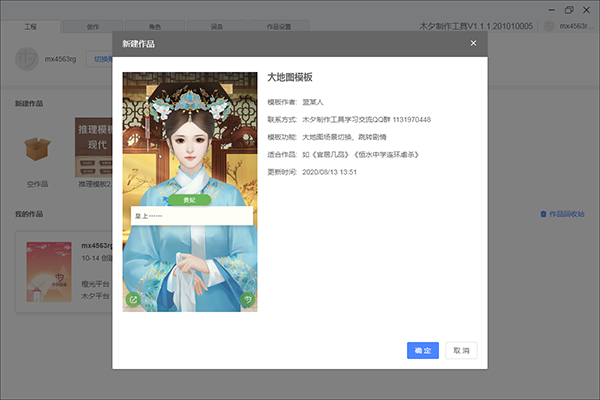Open the 作品回收站 recycle bin link
Screen dimensions: 600x400
tap(562, 214)
